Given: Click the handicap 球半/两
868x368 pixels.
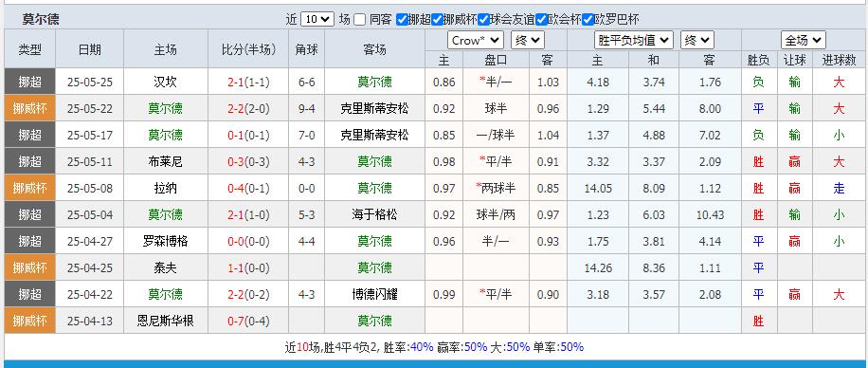Looking at the screenshot, I should pos(496,214).
